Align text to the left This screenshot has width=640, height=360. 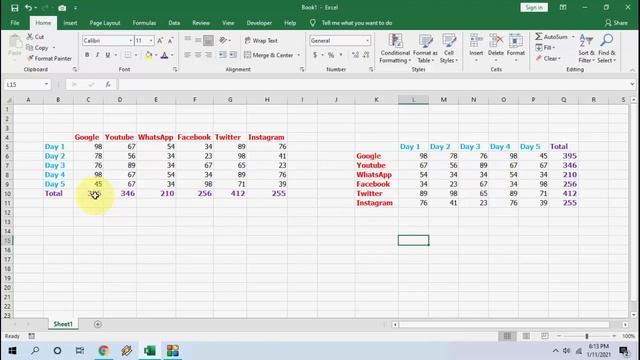pyautogui.click(x=187, y=55)
